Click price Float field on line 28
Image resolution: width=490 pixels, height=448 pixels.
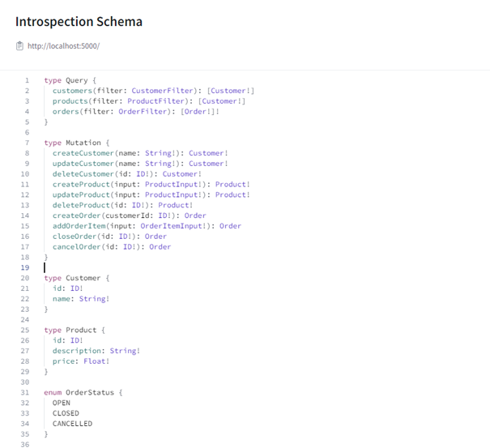click(x=81, y=361)
